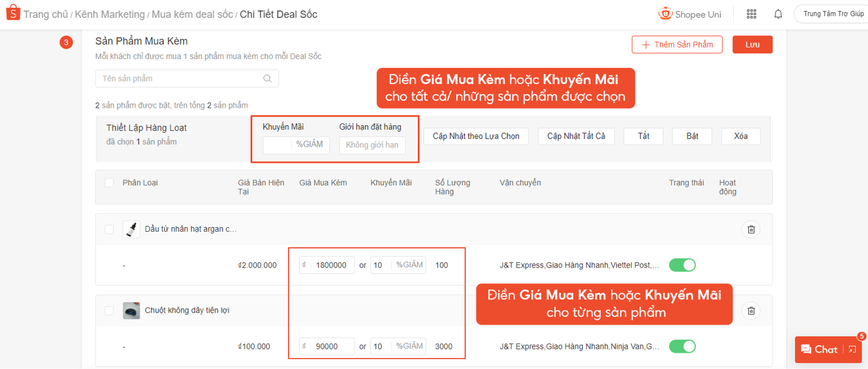Open Trung Tâm Trợ Giúp help center
This screenshot has width=868, height=369.
click(x=832, y=14)
